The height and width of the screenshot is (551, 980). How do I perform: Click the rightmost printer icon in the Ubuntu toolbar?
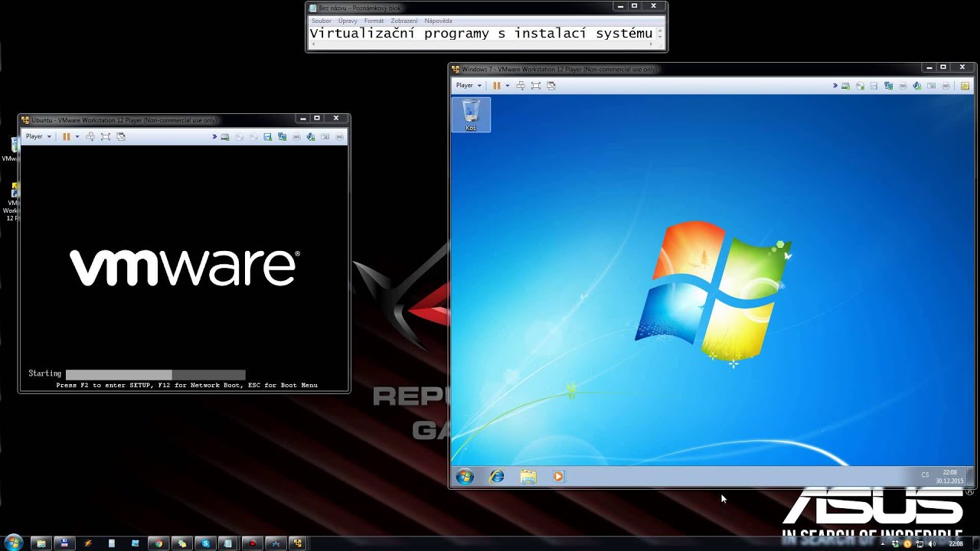(x=339, y=136)
